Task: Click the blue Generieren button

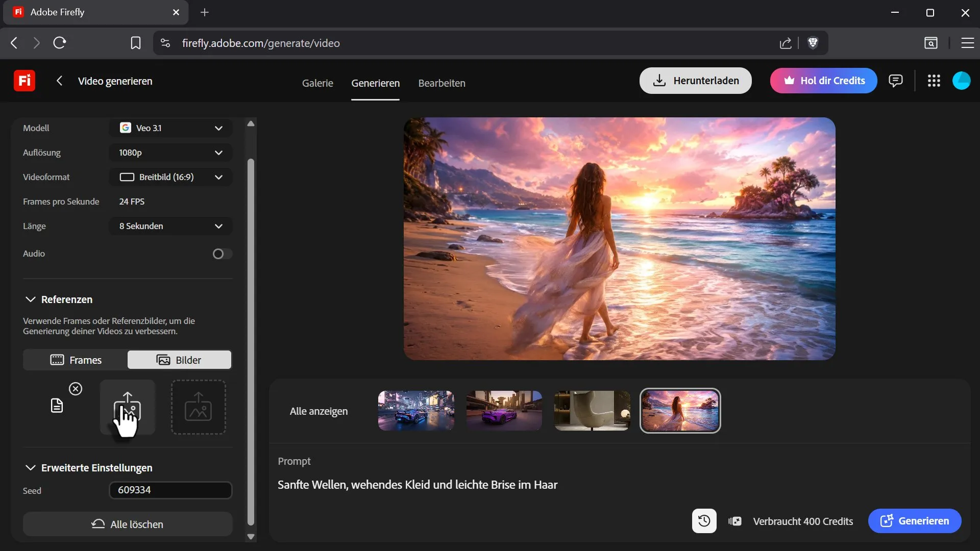Action: pyautogui.click(x=915, y=521)
